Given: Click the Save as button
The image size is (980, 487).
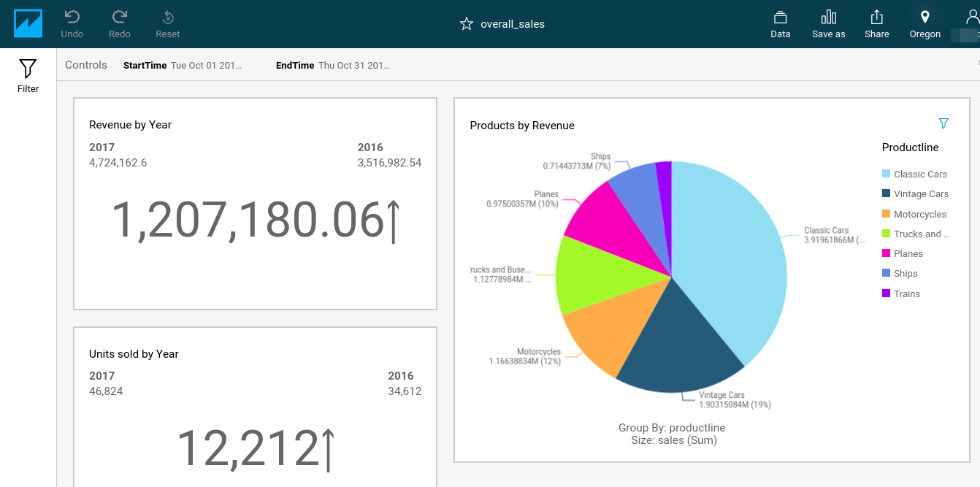Looking at the screenshot, I should (828, 23).
